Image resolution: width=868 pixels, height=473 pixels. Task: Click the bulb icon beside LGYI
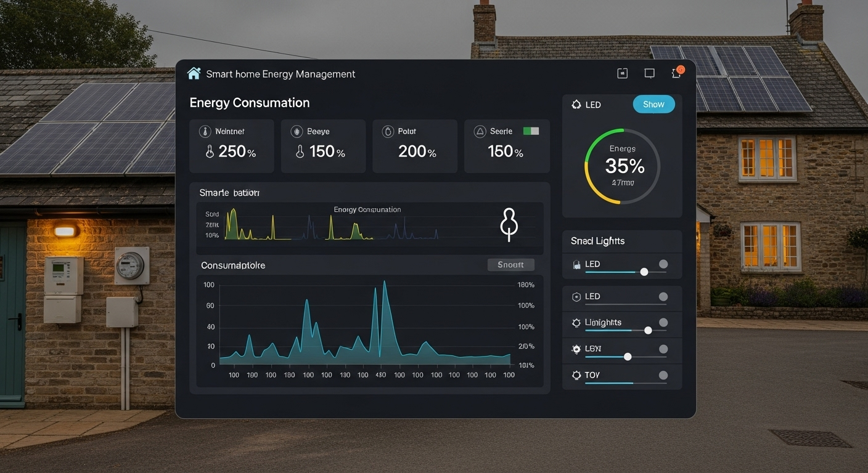click(x=576, y=349)
